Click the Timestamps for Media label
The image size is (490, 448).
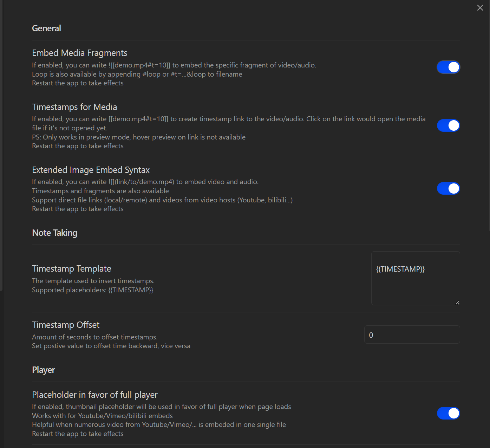[74, 107]
